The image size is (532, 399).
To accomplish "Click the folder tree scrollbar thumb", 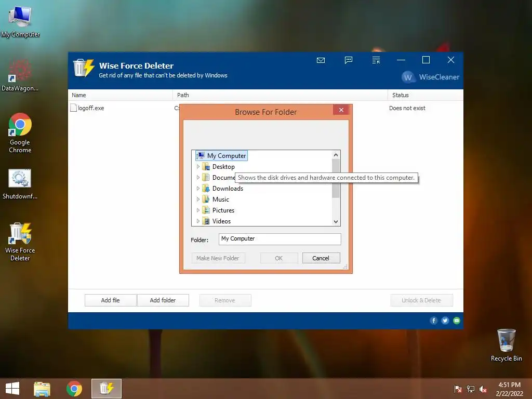I will 336,178.
